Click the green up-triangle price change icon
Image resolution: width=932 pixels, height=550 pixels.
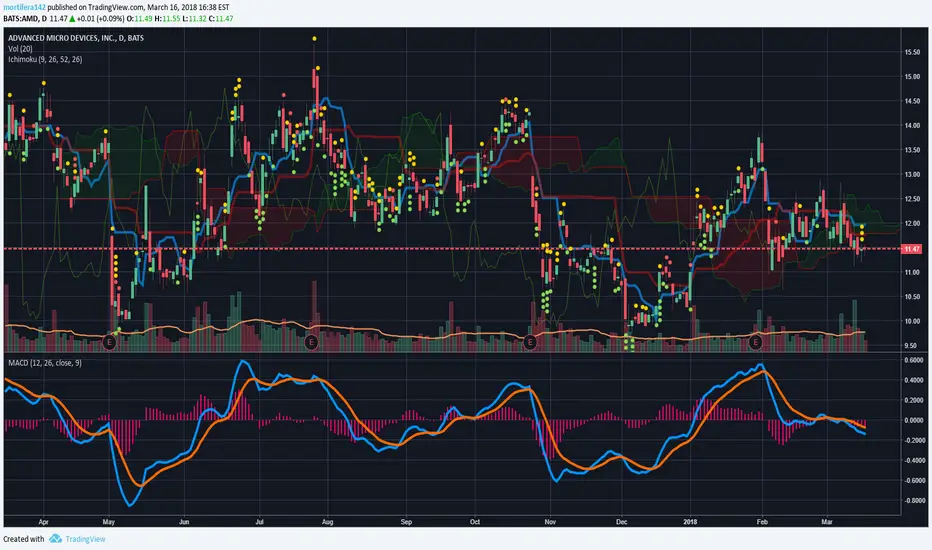tap(72, 19)
